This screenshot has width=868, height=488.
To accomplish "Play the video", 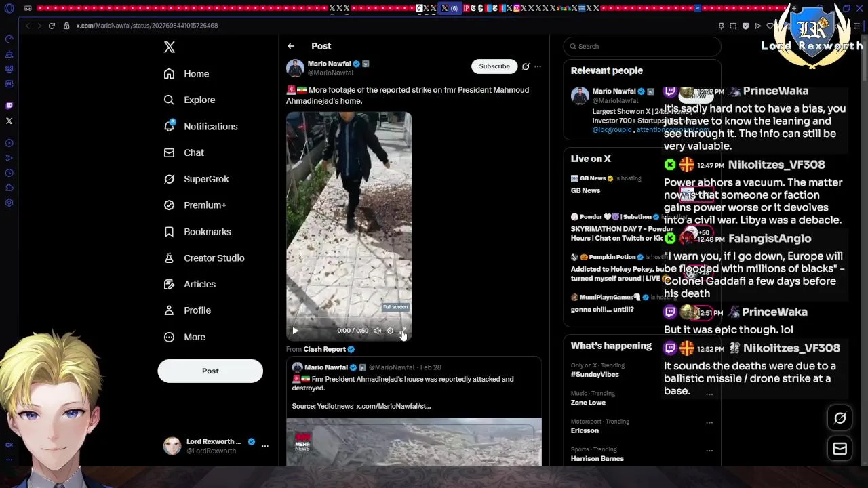I will point(296,331).
